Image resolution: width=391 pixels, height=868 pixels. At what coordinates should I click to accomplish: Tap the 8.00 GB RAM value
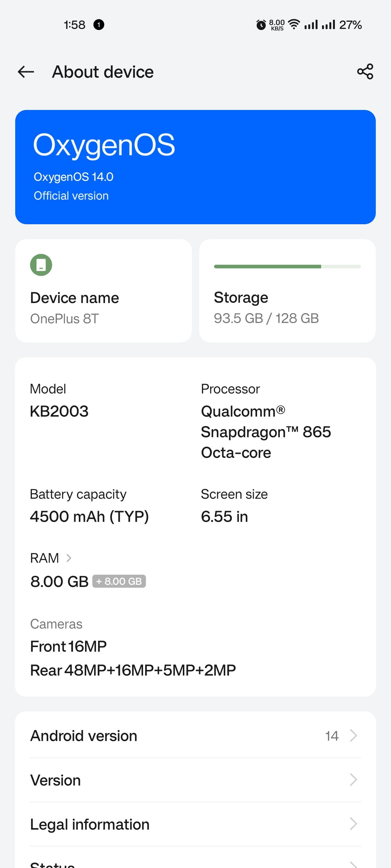click(59, 582)
